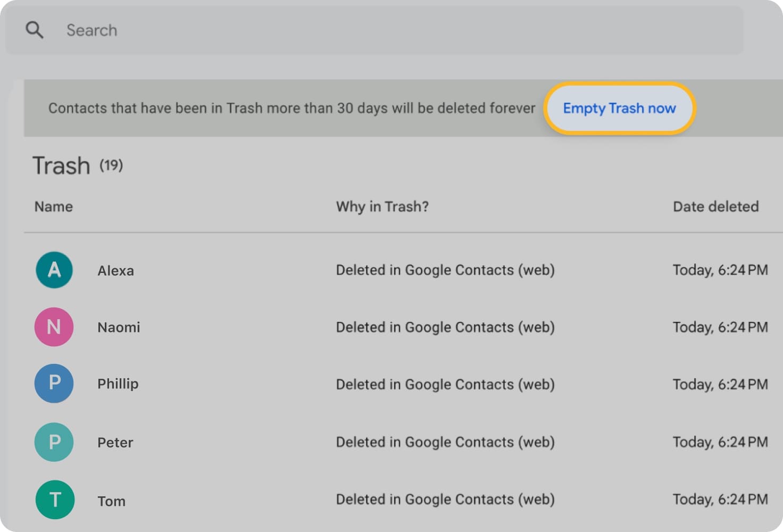Click the Name column header
The width and height of the screenshot is (783, 532).
[x=53, y=206]
